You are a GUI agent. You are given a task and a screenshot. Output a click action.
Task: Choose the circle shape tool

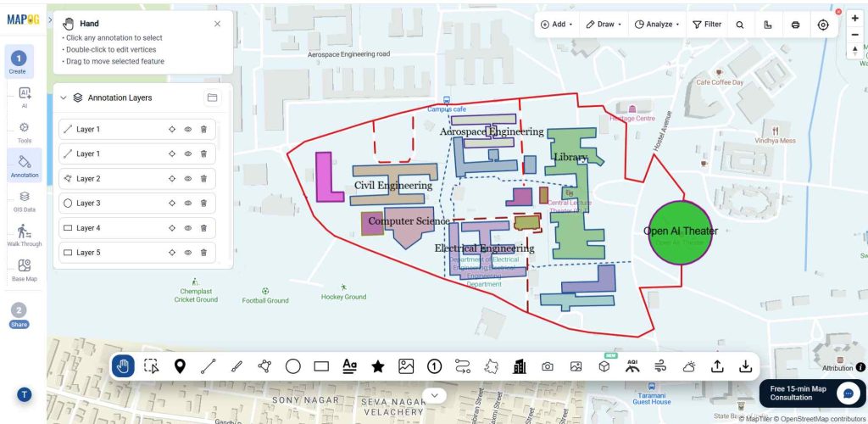pos(292,366)
